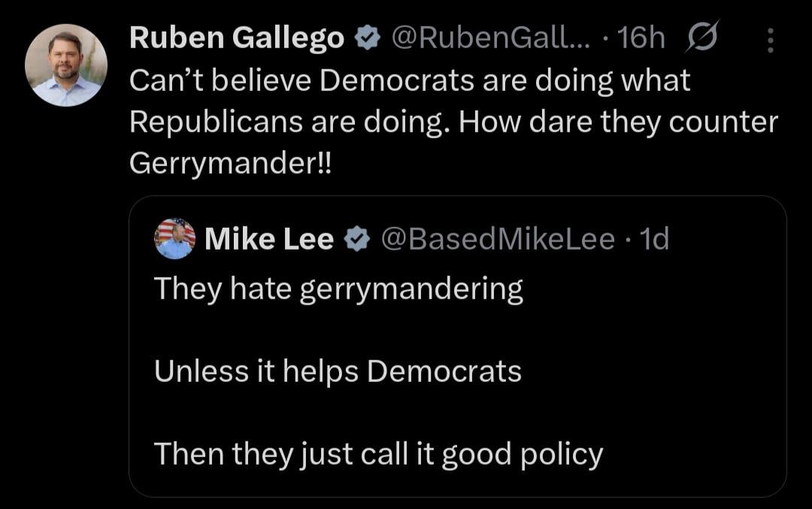
Task: Click the word "gerrymandering" in Mike Lee's tweet
Action: coord(411,289)
